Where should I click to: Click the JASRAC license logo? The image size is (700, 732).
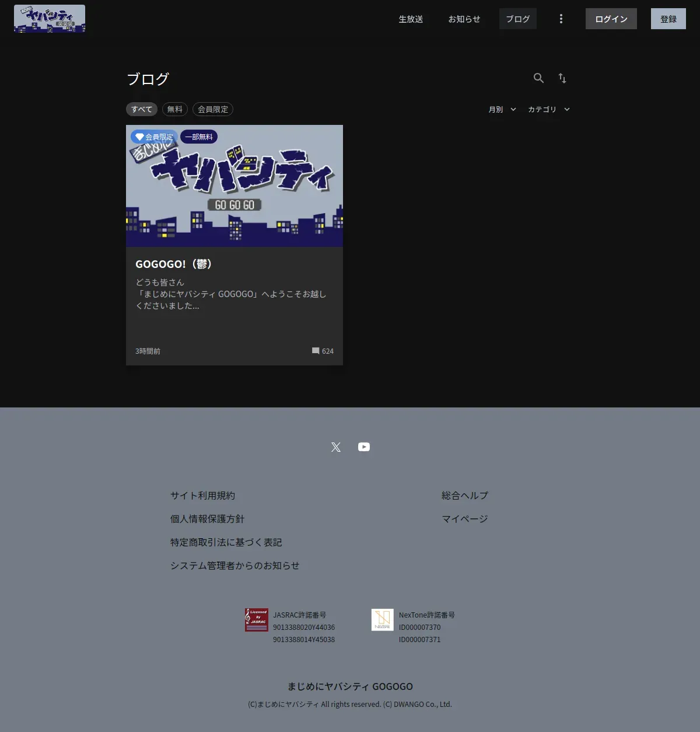pyautogui.click(x=257, y=620)
